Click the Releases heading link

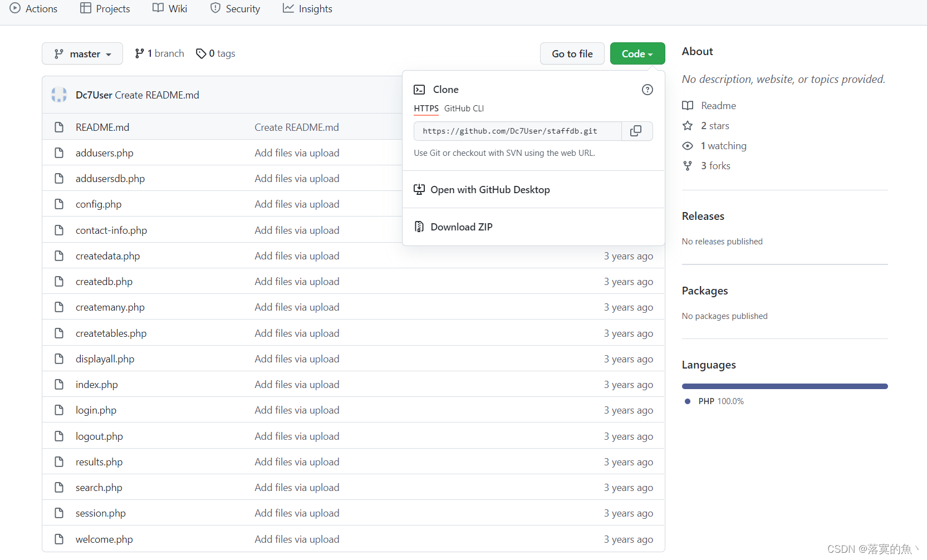(x=703, y=216)
